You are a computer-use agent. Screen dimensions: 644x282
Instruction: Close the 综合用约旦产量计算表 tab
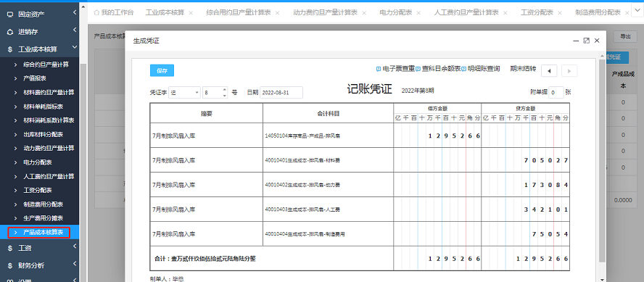pos(277,13)
